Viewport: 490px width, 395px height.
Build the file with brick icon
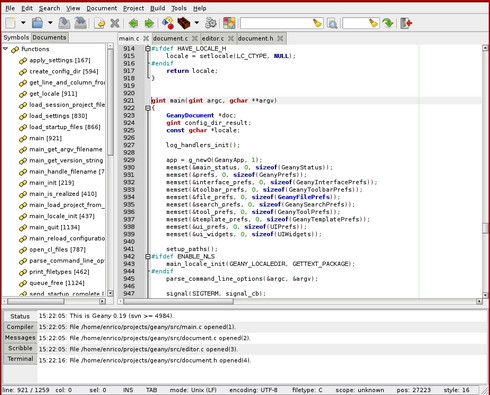pos(184,23)
